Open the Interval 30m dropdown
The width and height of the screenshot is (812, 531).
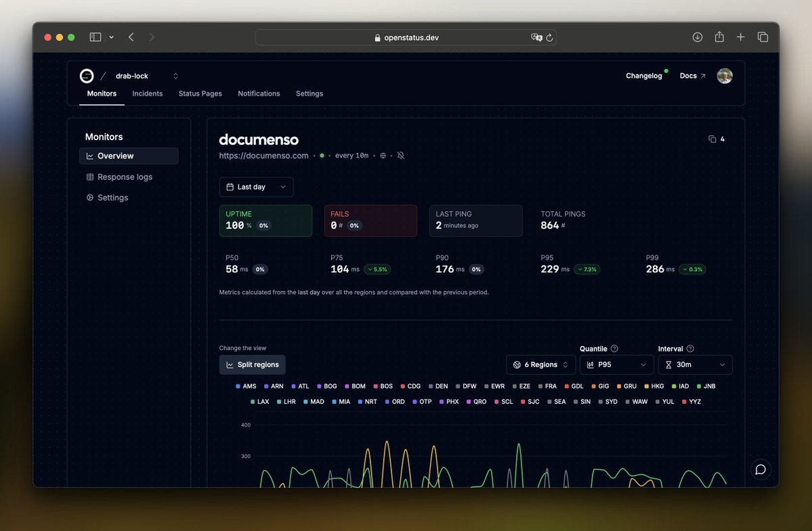[x=695, y=364]
